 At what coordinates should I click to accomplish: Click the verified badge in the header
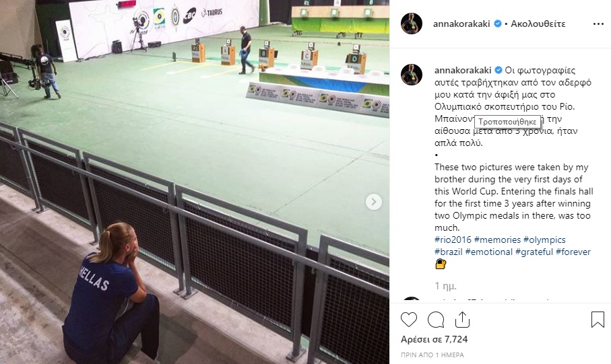click(498, 24)
